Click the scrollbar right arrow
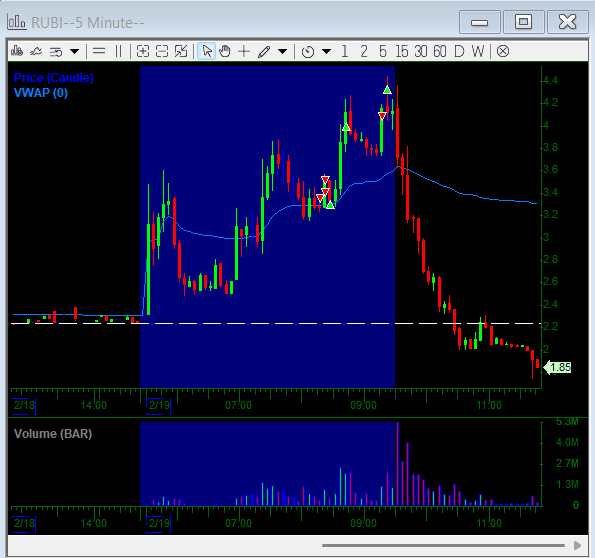Viewport: 595px width, 558px height. tap(578, 545)
